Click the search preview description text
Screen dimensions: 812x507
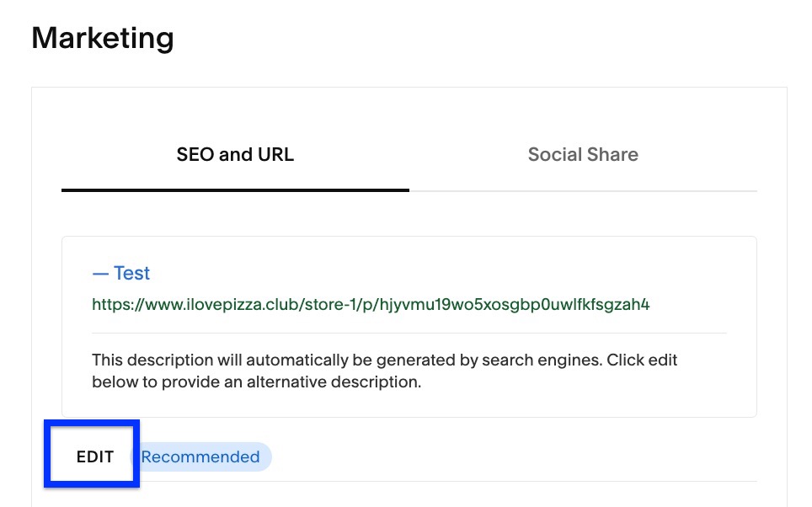pyautogui.click(x=384, y=371)
